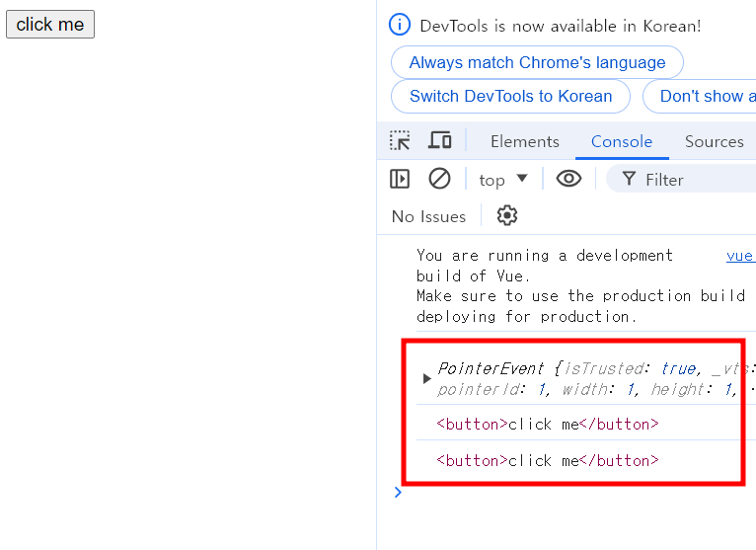Click the No Issues indicator
Screen dimensions: 756x550
tap(428, 216)
